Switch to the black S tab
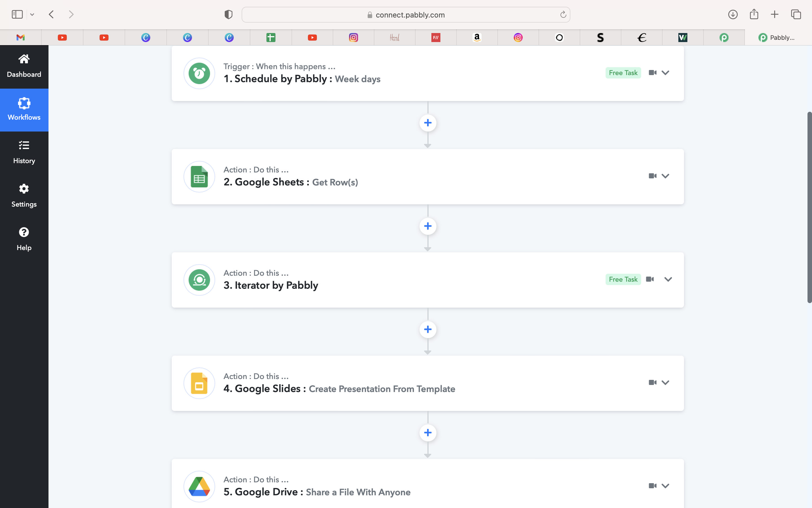 600,38
